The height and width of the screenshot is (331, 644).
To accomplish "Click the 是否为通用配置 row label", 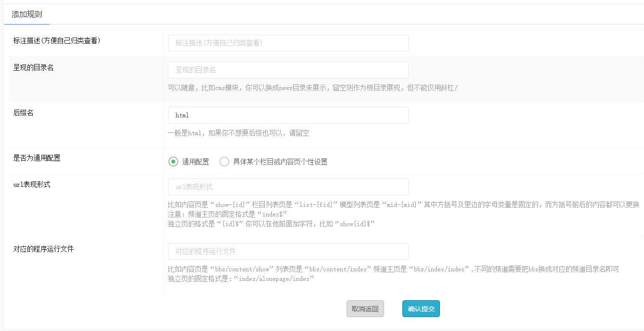I will coord(37,158).
